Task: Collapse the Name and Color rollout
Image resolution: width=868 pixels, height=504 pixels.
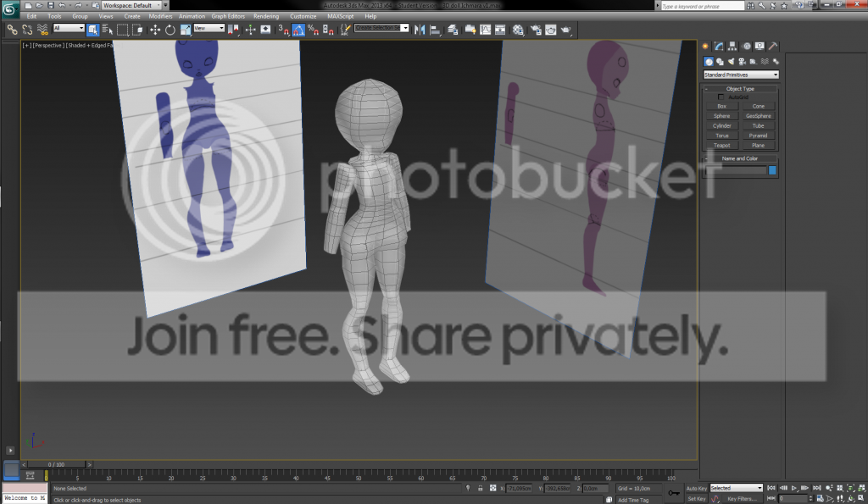Action: tap(740, 158)
